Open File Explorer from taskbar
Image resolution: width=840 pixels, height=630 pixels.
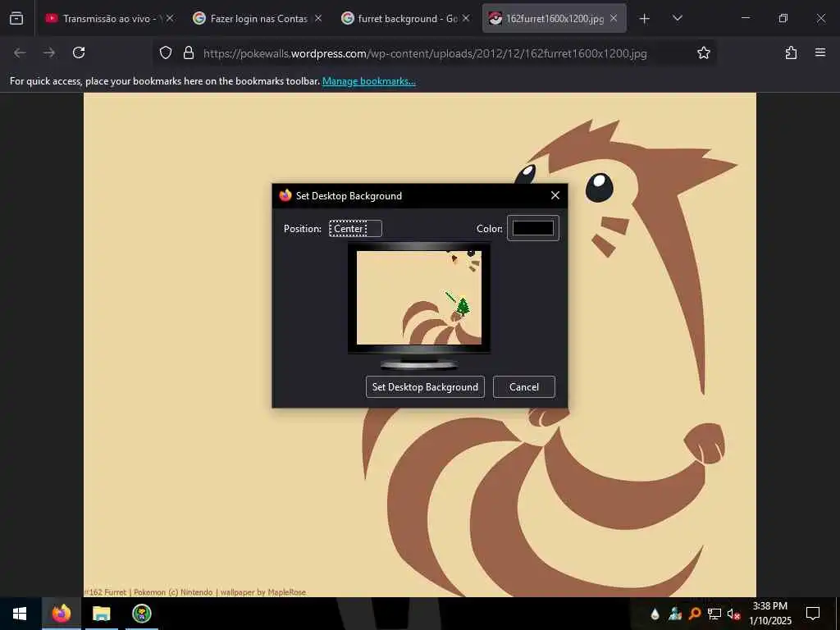(101, 614)
